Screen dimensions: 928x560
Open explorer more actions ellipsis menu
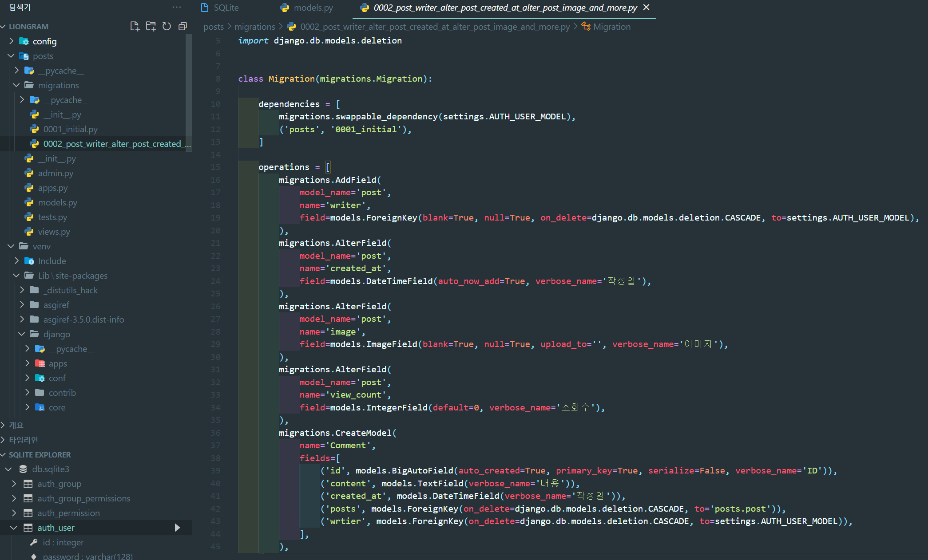pos(177,7)
